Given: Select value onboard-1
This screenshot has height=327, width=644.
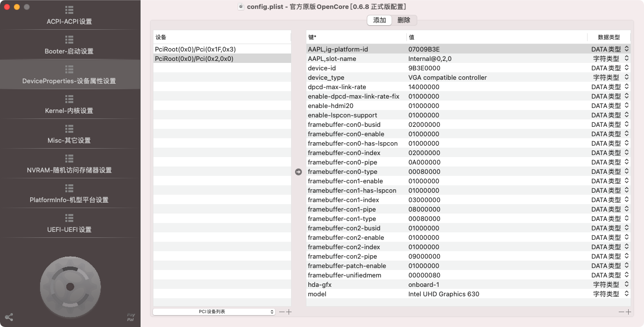Looking at the screenshot, I should (424, 284).
